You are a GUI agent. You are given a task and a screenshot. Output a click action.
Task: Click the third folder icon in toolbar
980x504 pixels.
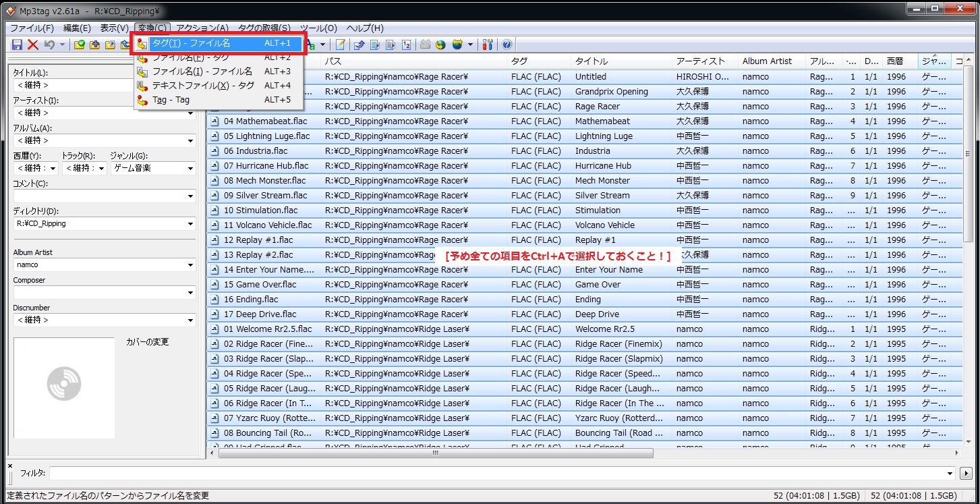tap(109, 45)
